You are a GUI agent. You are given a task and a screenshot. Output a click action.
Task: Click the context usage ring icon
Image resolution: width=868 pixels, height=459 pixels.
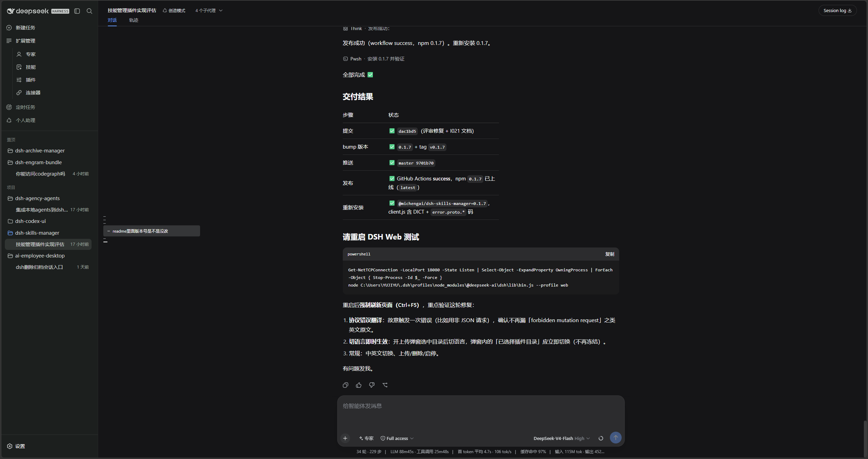point(601,438)
